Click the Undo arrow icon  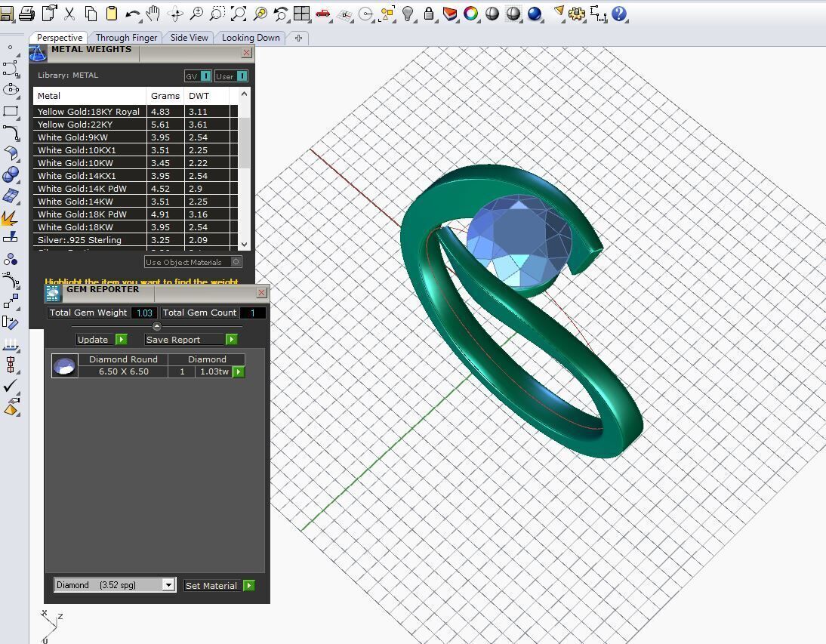[133, 14]
